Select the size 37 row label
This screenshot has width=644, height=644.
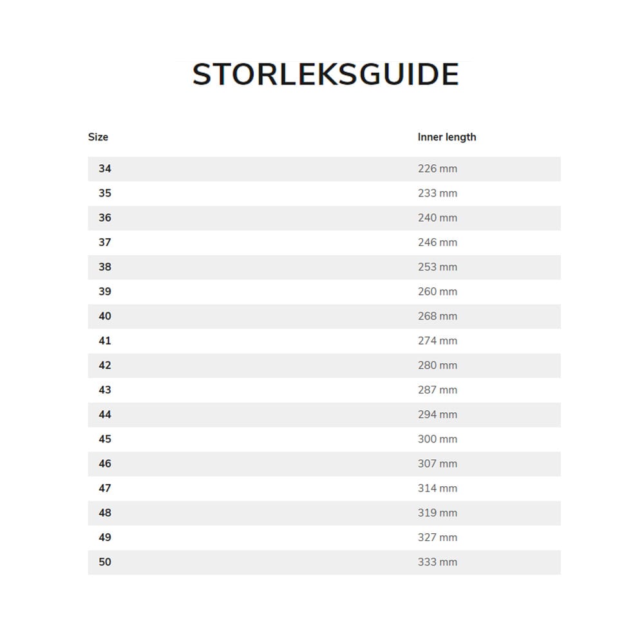point(105,242)
